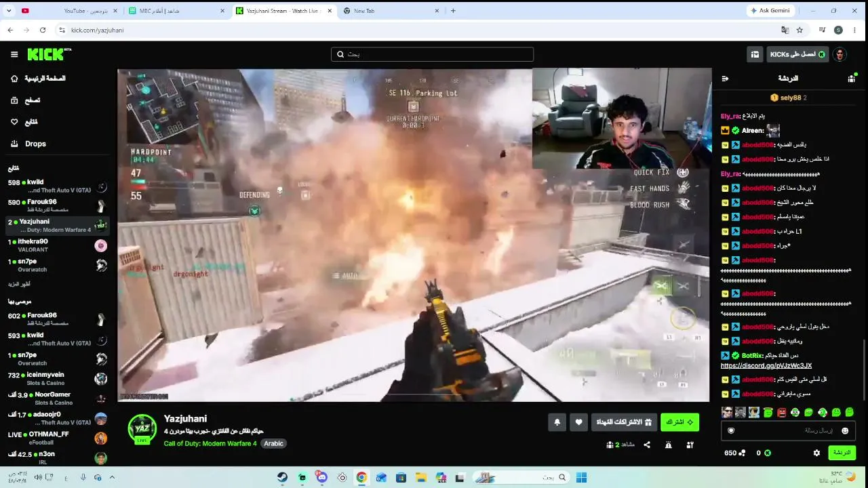Viewport: 868px width, 488px height.
Task: Send message with the green chat button
Action: coord(842,453)
